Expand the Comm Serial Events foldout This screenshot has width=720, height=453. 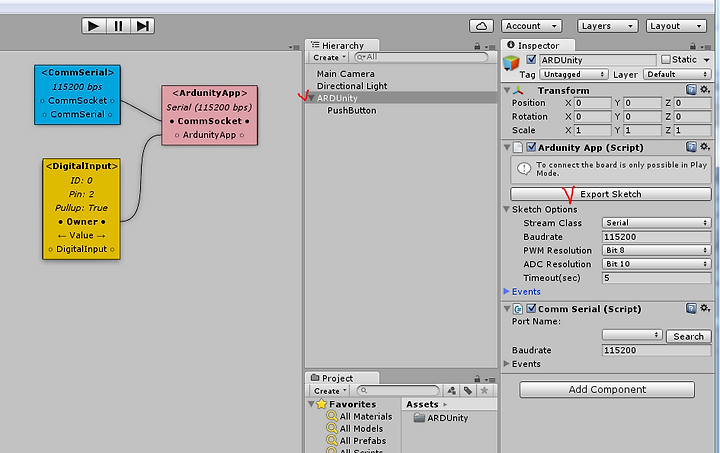[x=506, y=364]
